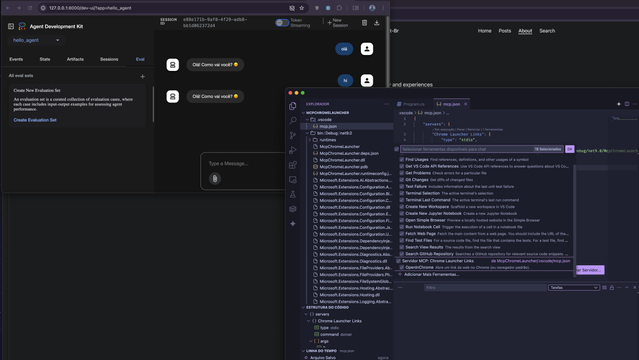639x360 pixels.
Task: Add eval set with the plus icon
Action: tap(143, 76)
